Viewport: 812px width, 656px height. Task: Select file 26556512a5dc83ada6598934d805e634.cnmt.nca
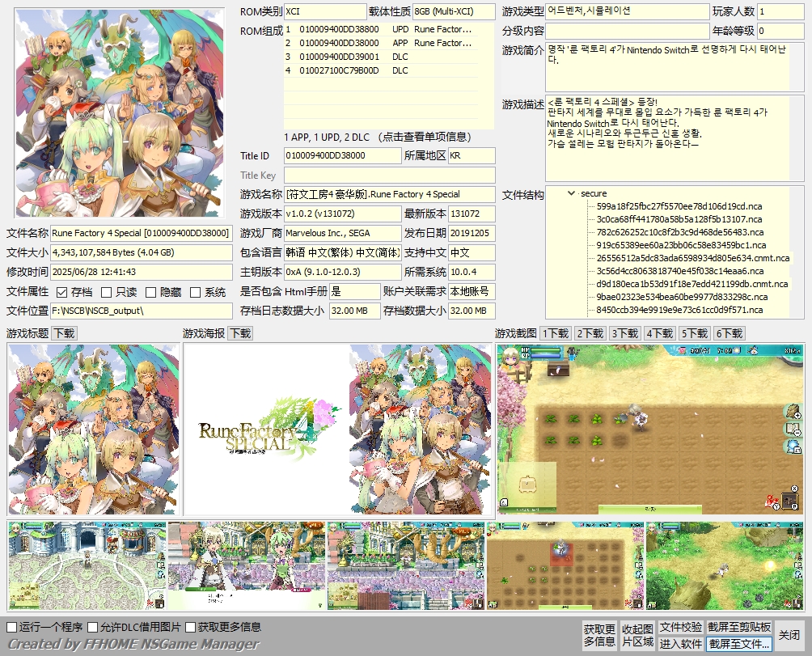click(693, 258)
